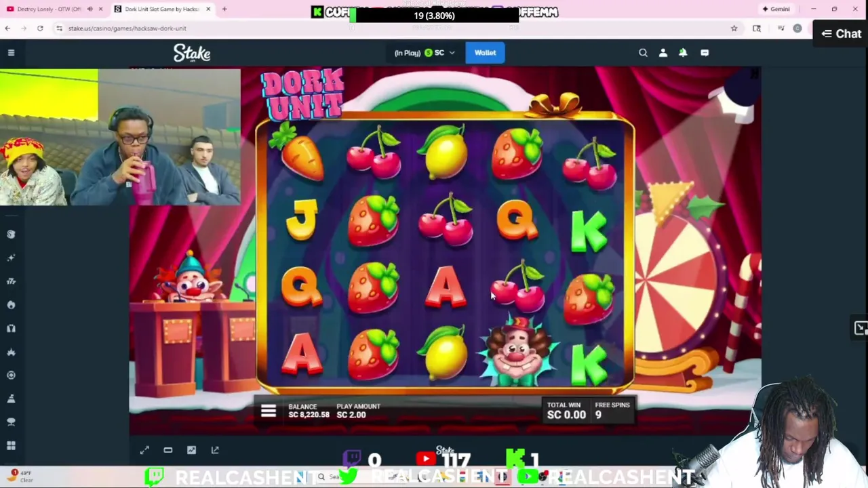Select the first sidebar icon with the S badge
Screen dimensions: 868x488
tap(11, 234)
